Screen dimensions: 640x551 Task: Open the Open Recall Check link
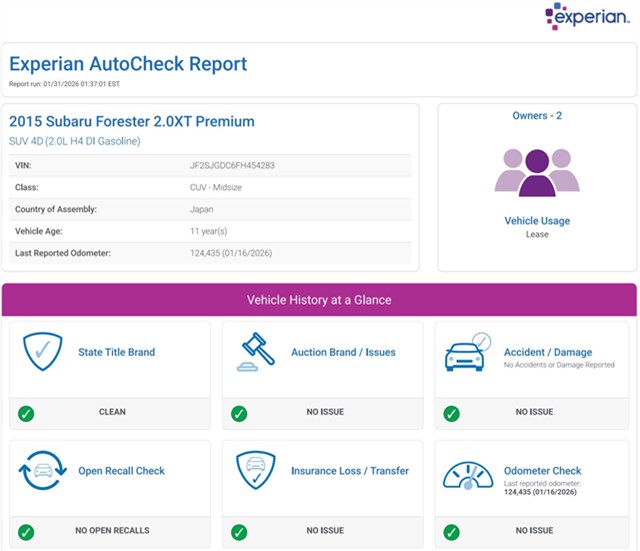pyautogui.click(x=121, y=471)
